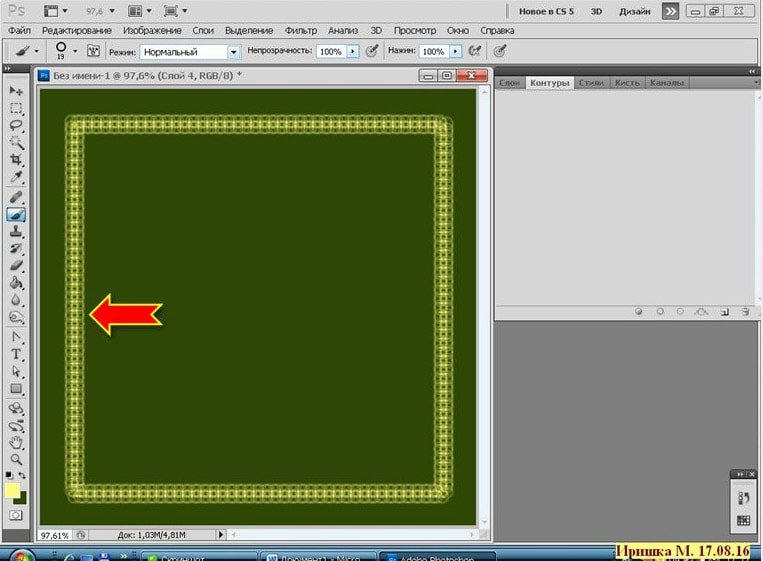This screenshot has height=561, width=763.
Task: Click the foreground color swatch
Action: click(x=12, y=491)
